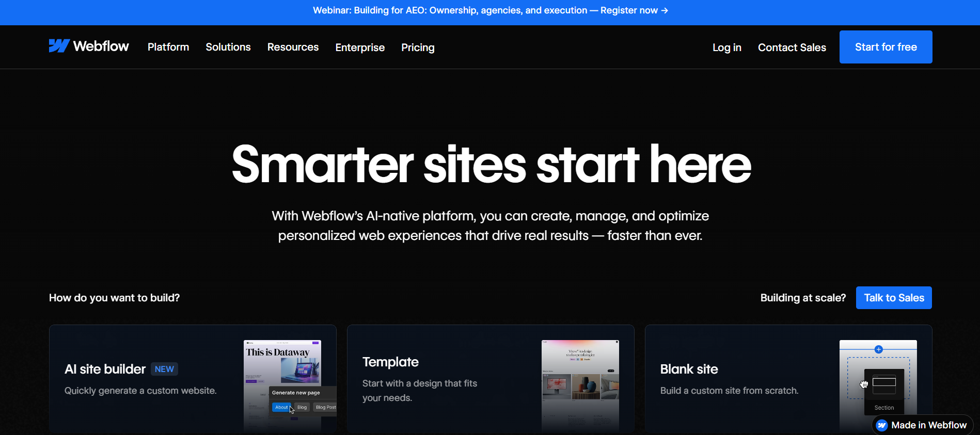This screenshot has width=980, height=435.
Task: Click the arrow after Register now
Action: [665, 10]
